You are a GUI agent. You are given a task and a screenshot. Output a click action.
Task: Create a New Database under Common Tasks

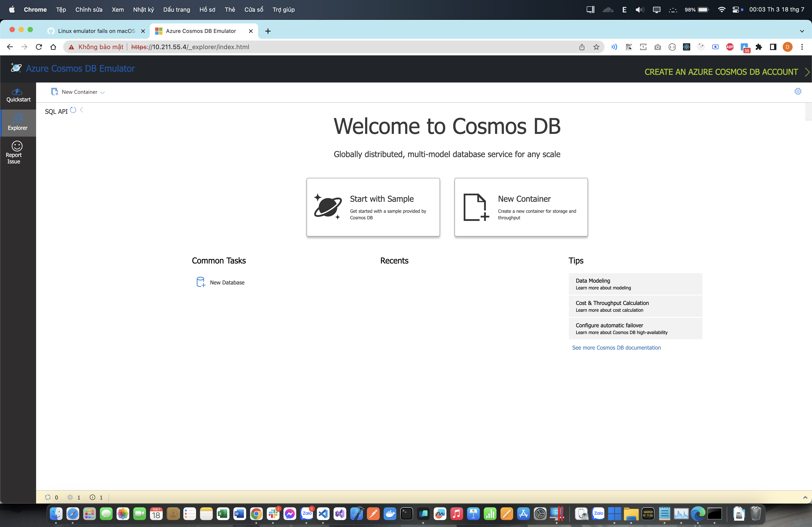[227, 282]
